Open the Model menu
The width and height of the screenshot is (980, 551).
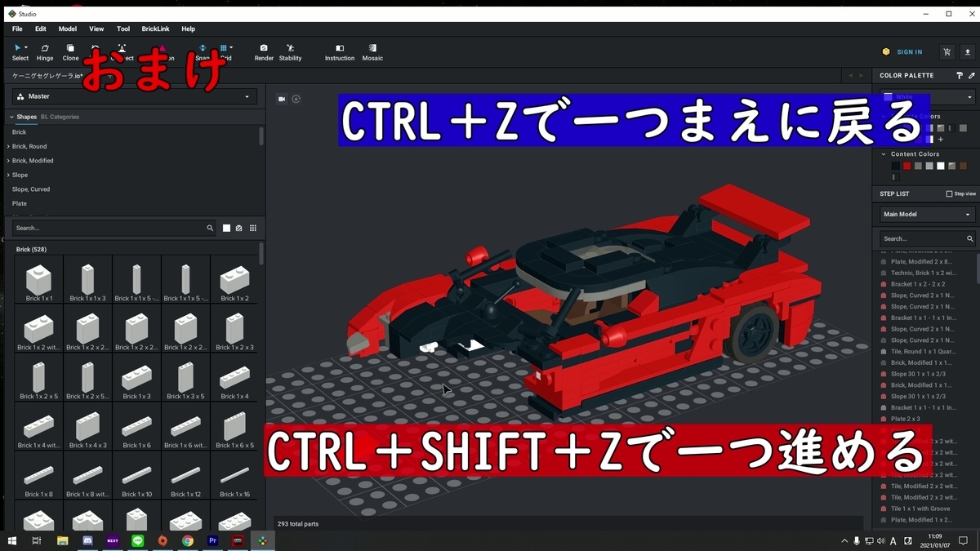click(68, 29)
